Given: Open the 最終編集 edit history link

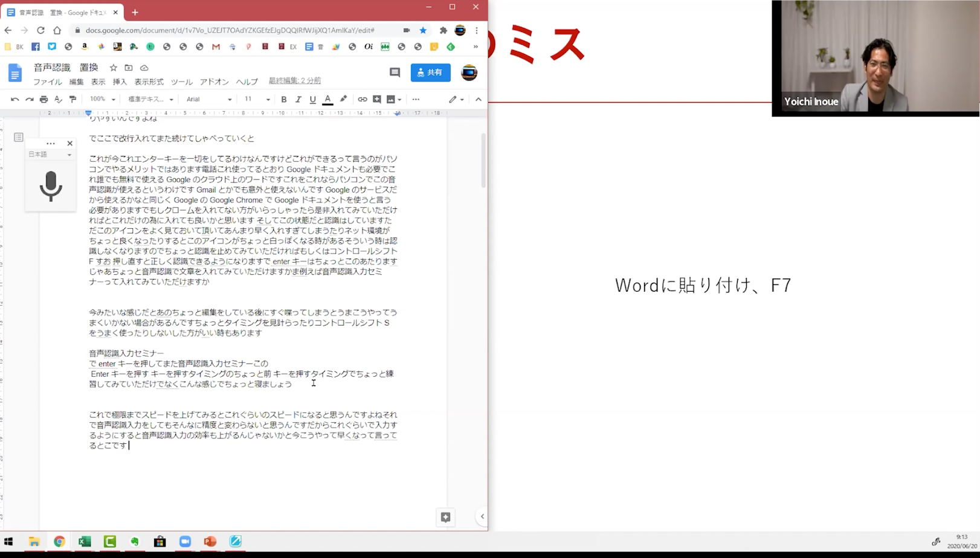Looking at the screenshot, I should click(295, 81).
